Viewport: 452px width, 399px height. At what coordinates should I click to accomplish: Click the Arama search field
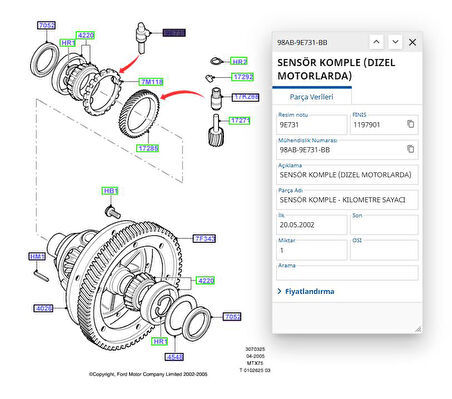click(347, 273)
